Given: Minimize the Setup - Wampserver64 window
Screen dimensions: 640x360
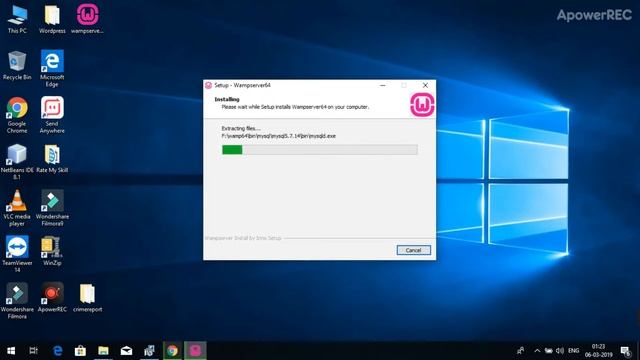Looking at the screenshot, I should point(382,85).
